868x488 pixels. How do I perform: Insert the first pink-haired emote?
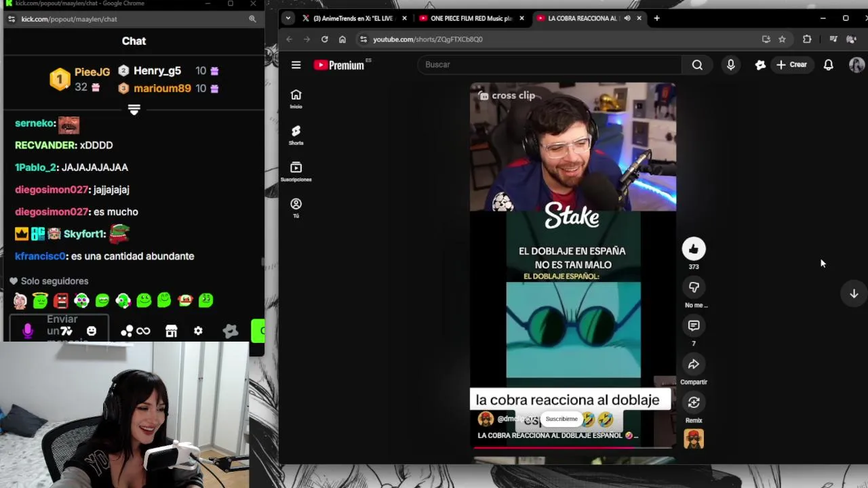point(20,300)
